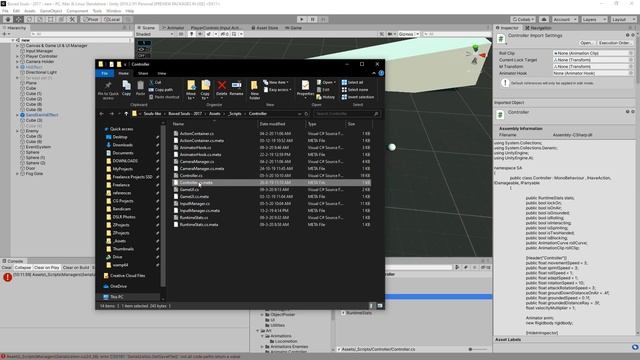Select the Scale tool in Unity toolbar
Image resolution: width=640 pixels, height=360 pixels.
pyautogui.click(x=40, y=19)
